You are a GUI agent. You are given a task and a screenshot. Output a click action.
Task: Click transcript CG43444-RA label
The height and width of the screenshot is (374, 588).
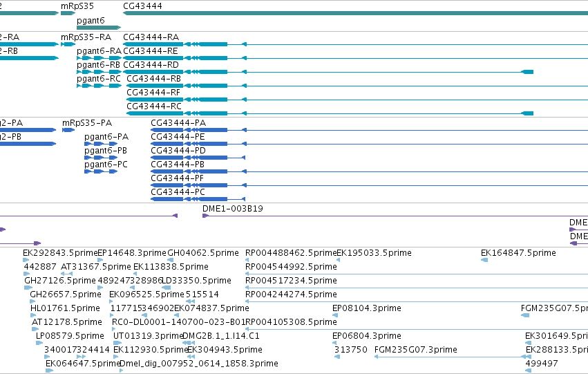click(151, 37)
